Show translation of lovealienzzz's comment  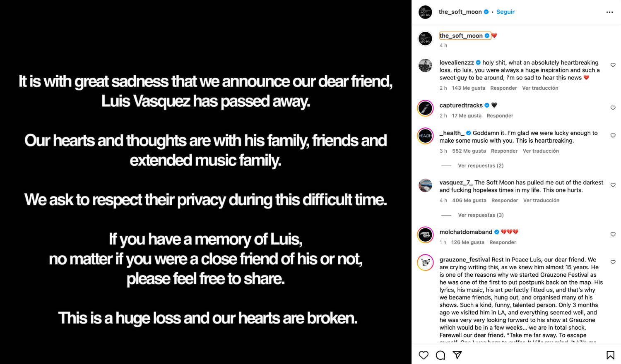[540, 88]
